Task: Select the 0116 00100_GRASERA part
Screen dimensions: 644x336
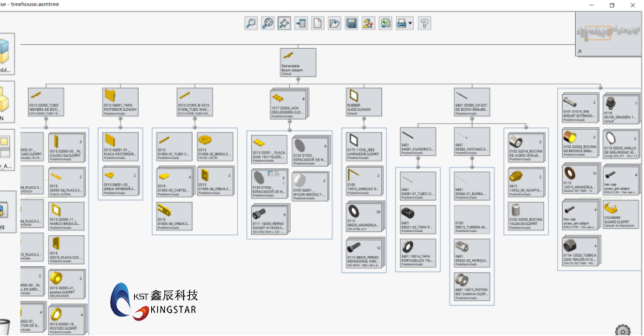Action: point(621,109)
